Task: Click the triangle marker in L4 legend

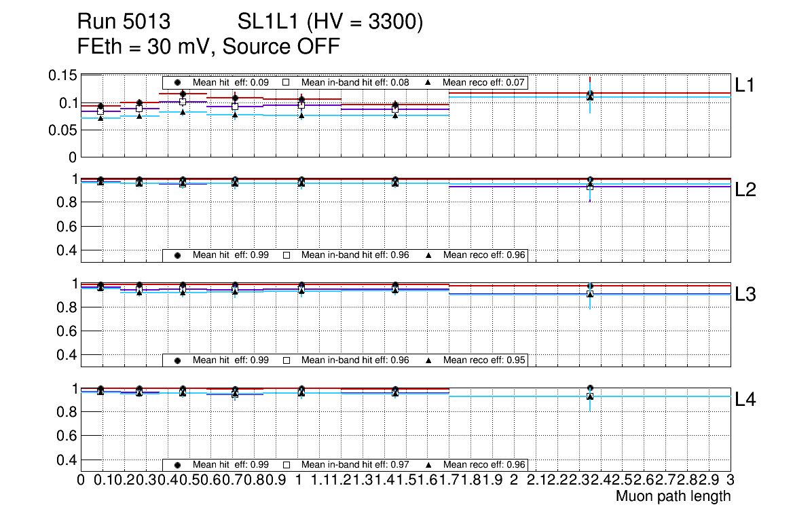Action: [428, 465]
